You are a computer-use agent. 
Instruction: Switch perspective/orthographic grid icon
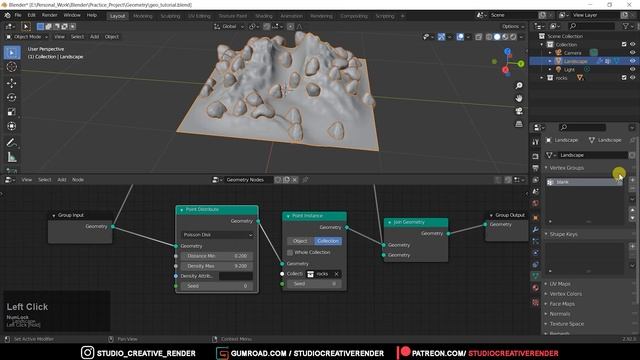[519, 124]
